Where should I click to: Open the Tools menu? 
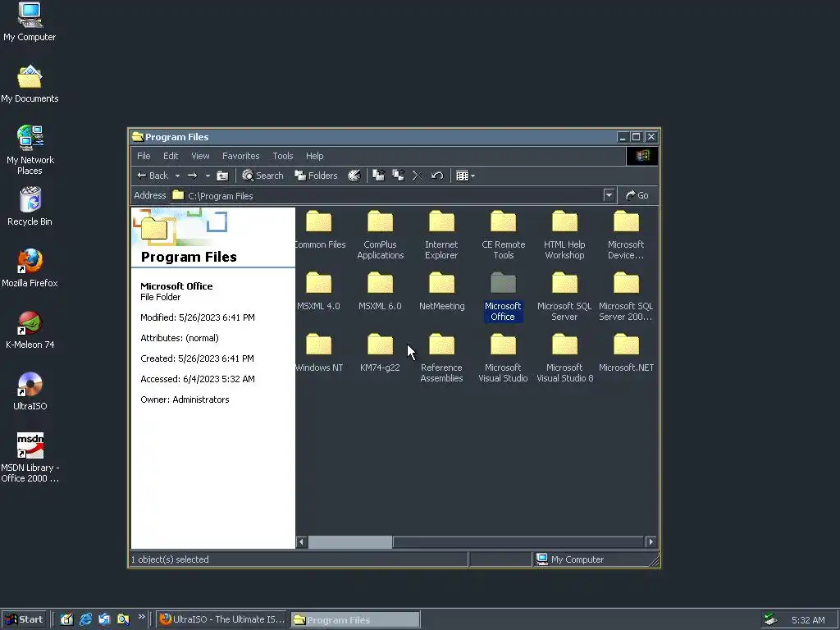pyautogui.click(x=283, y=156)
